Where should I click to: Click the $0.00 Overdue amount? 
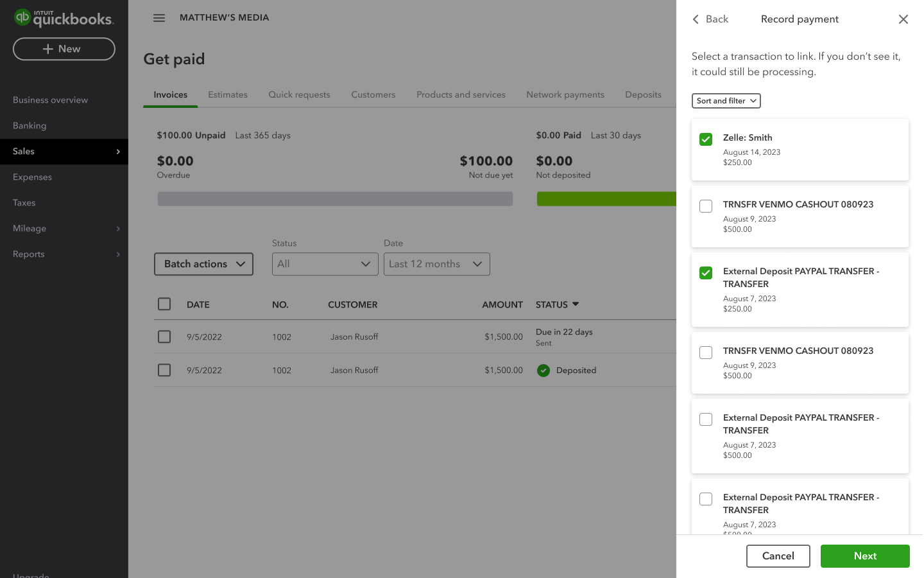[x=175, y=161]
